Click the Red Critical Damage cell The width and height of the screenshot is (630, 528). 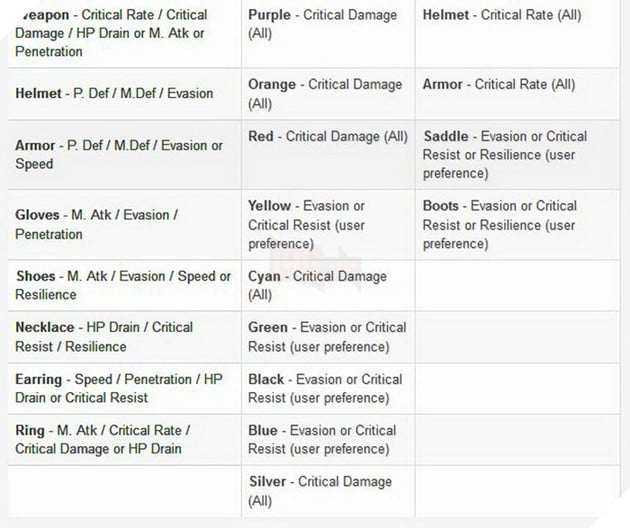coord(328,155)
